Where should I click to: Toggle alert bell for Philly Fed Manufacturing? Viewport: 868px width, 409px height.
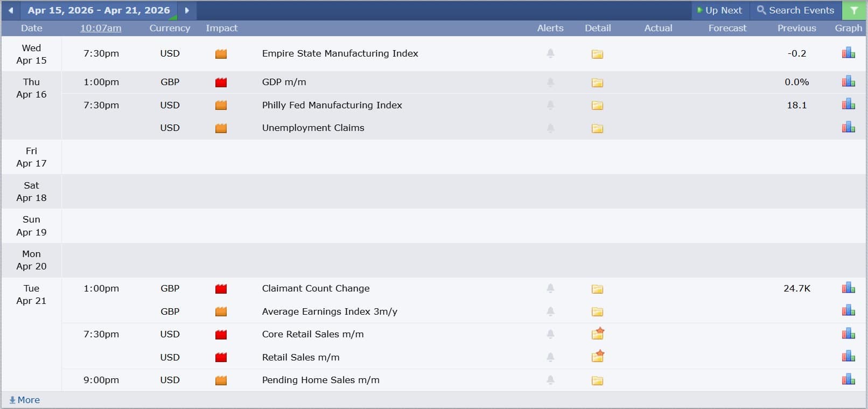point(550,105)
